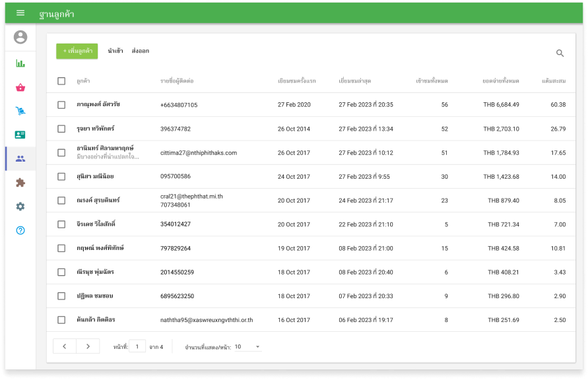Open the green bar chart reports icon

pyautogui.click(x=20, y=64)
